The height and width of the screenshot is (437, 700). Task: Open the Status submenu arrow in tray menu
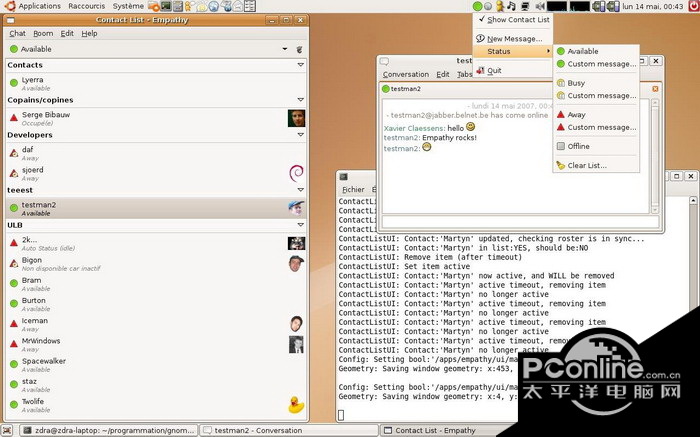[x=548, y=51]
